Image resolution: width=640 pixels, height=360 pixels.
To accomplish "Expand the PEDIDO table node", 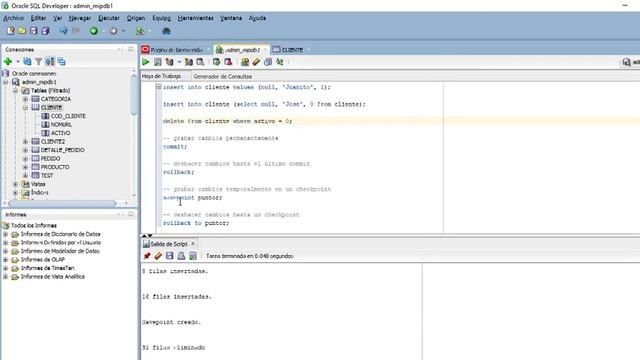I will pyautogui.click(x=25, y=158).
